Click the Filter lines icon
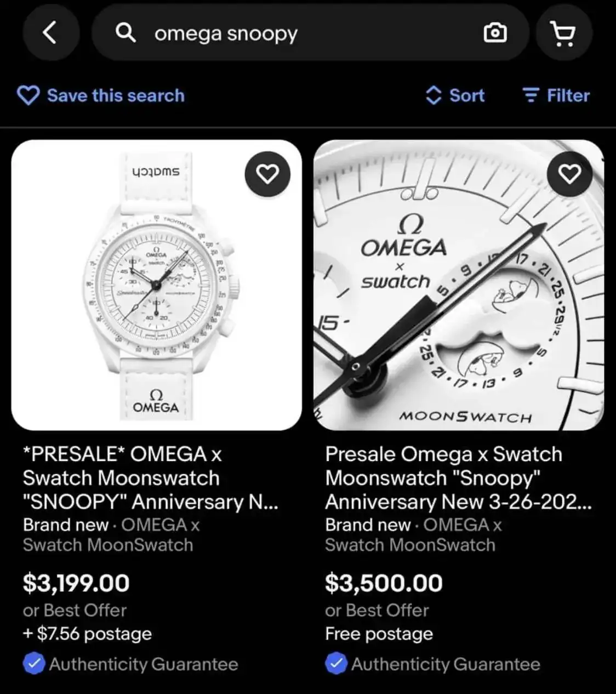Screen dimensions: 616x694 click(530, 95)
